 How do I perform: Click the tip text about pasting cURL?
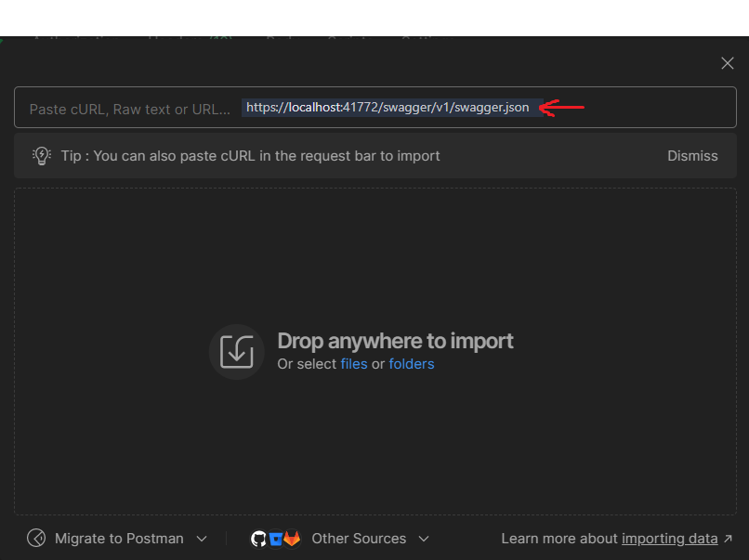(x=250, y=156)
